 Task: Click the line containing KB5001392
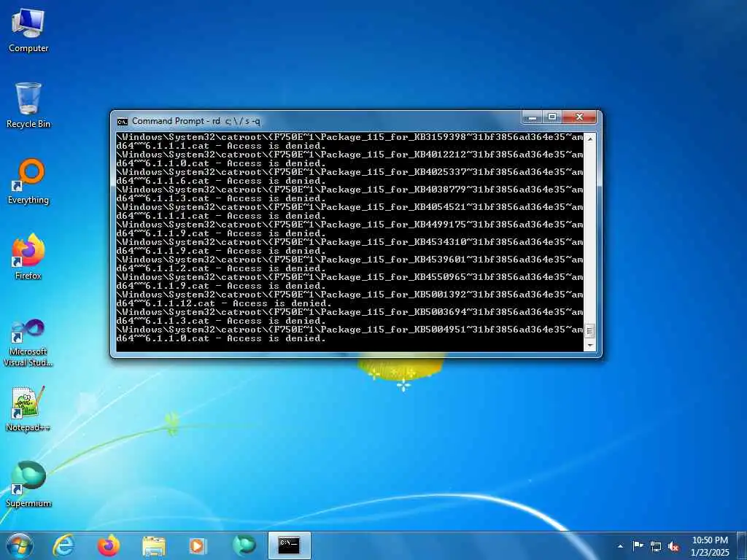(x=349, y=295)
